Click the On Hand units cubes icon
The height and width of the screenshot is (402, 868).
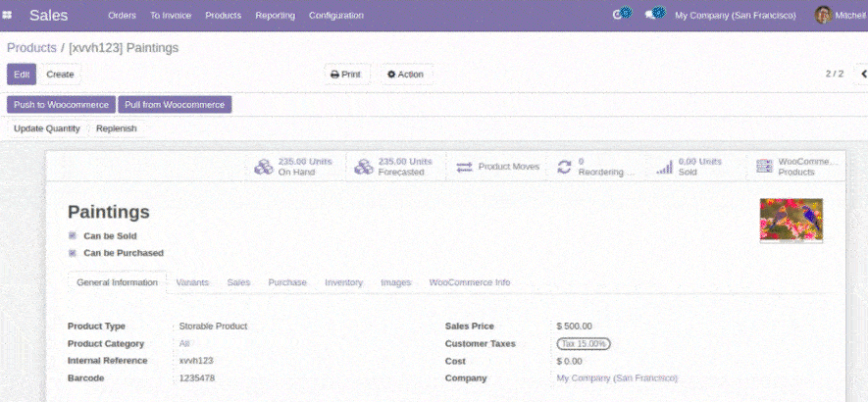pyautogui.click(x=264, y=167)
